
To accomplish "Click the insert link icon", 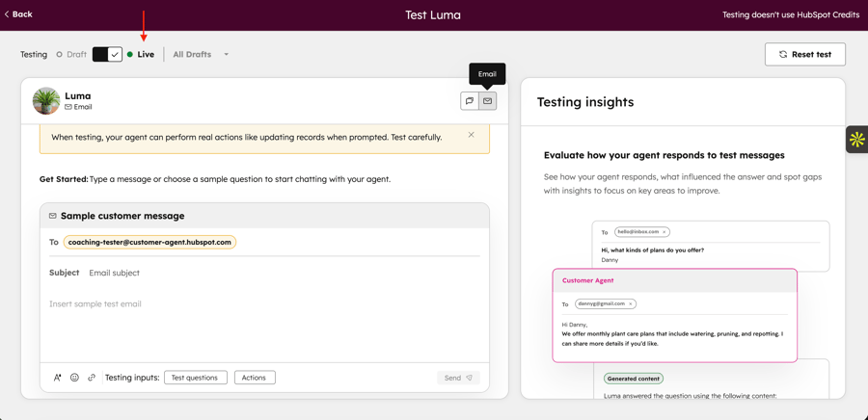I will point(92,378).
